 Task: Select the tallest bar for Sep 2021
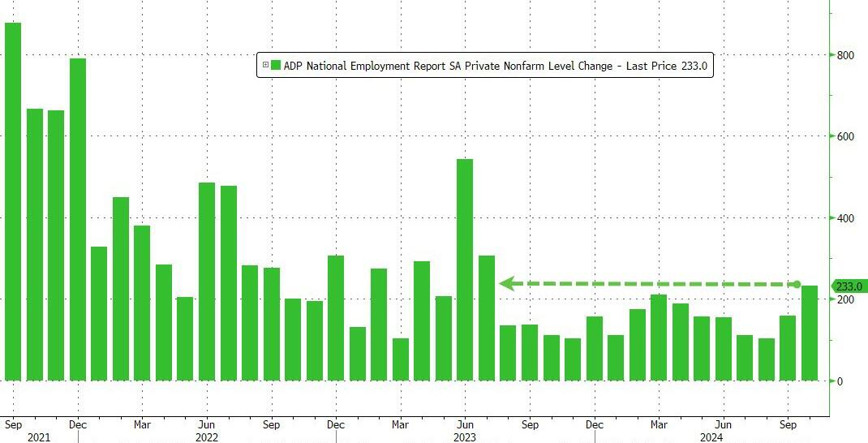point(13,201)
